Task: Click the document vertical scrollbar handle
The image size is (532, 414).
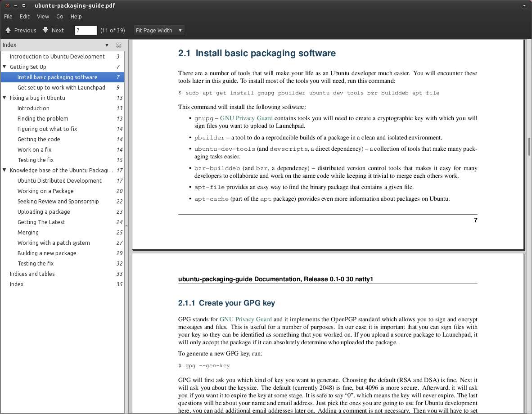Action: pos(529,147)
